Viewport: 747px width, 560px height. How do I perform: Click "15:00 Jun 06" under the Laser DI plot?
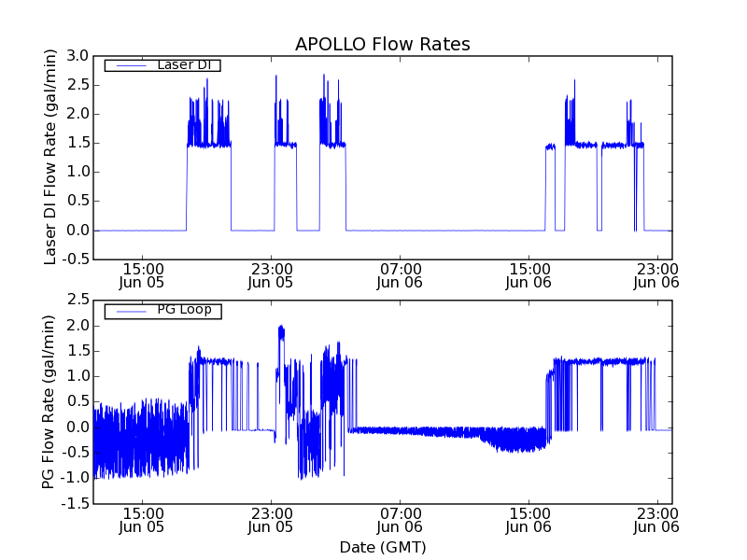pyautogui.click(x=529, y=275)
